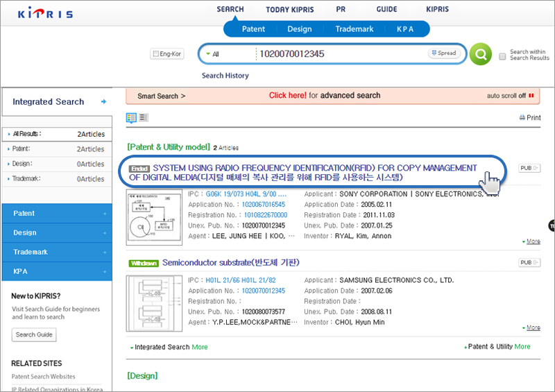This screenshot has height=392, width=555.
Task: Select the Design search tab
Action: coord(300,29)
